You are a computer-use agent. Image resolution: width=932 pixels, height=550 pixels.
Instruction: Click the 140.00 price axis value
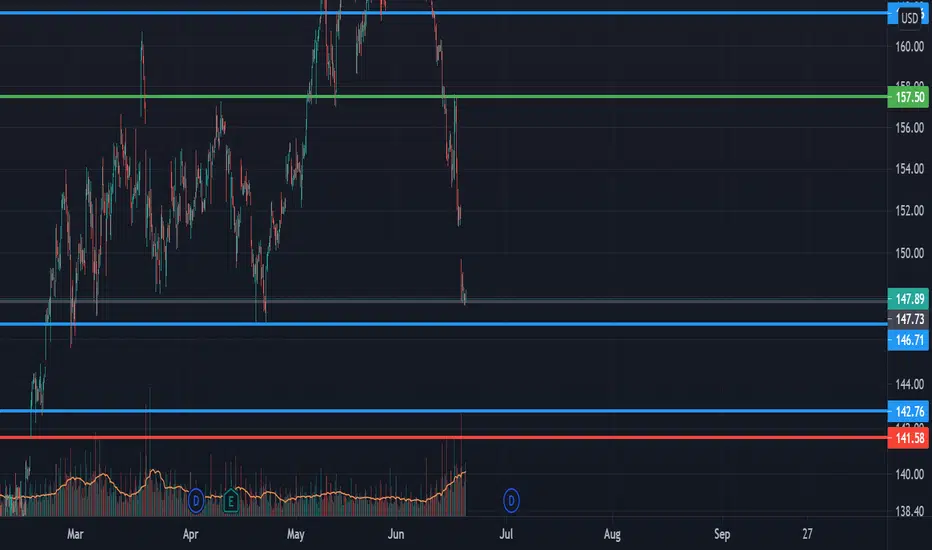[x=909, y=474]
